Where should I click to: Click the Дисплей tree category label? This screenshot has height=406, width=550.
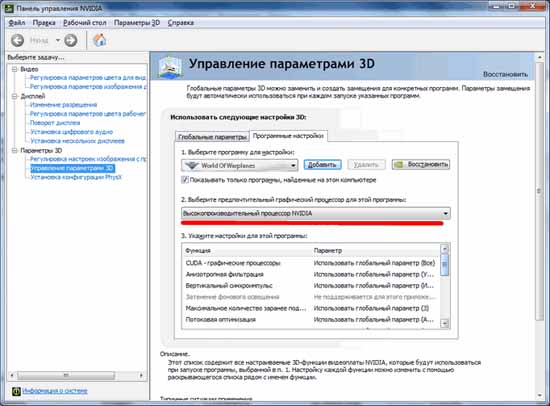[33, 96]
